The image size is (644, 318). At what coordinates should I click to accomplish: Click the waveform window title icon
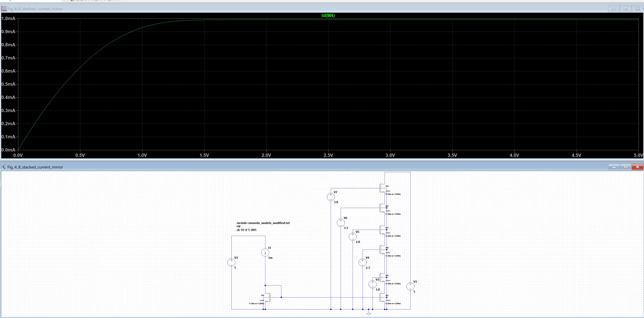pos(4,9)
